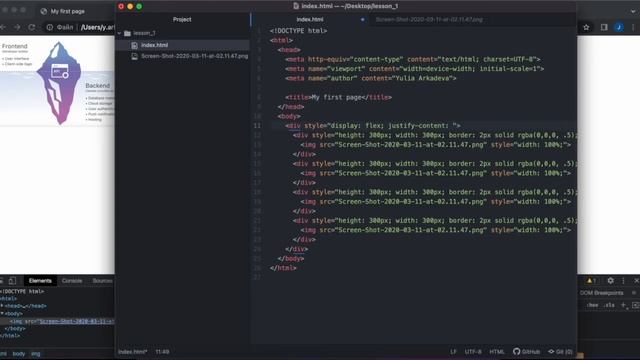The height and width of the screenshot is (360, 640).
Task: Open the browser profile avatar
Action: (x=619, y=27)
